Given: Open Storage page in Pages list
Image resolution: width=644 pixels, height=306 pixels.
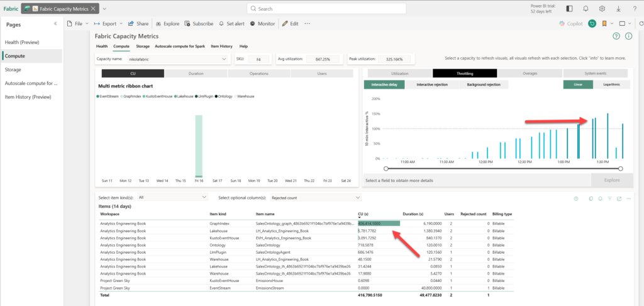Looking at the screenshot, I should [x=13, y=69].
